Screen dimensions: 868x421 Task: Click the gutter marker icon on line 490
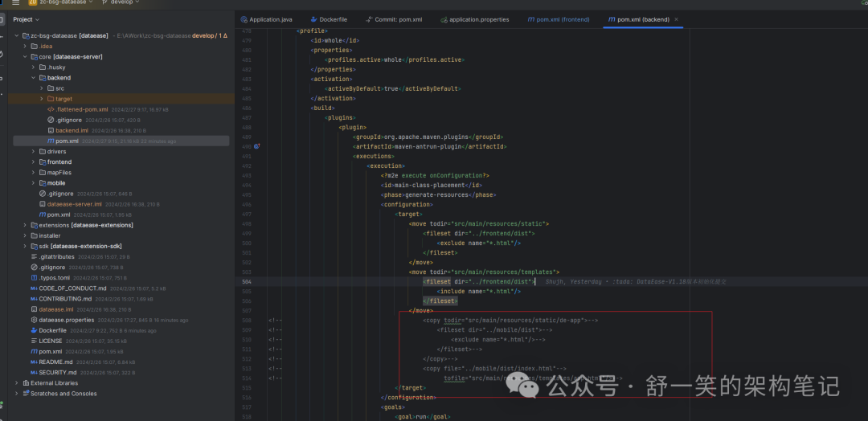(x=257, y=147)
